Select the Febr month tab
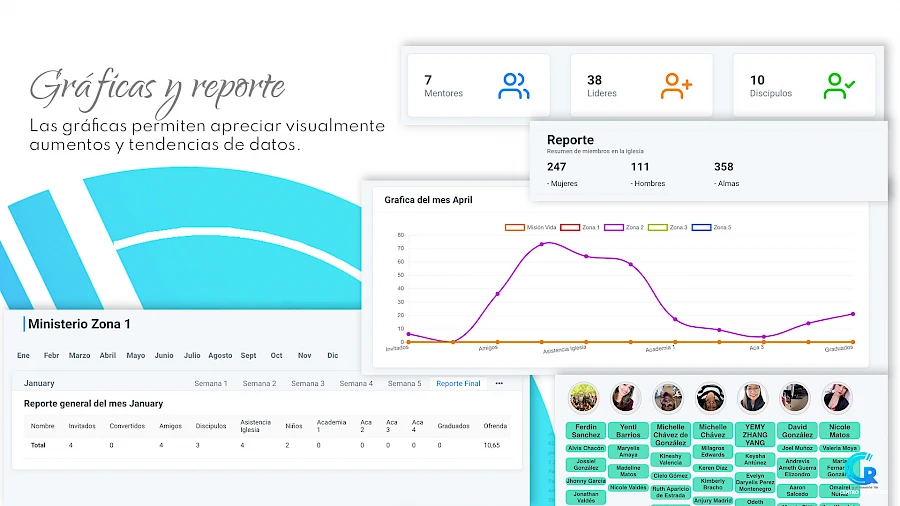 [52, 356]
